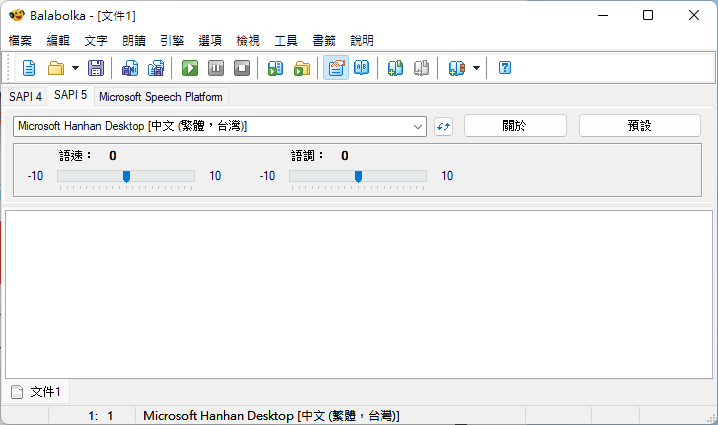Click the 語速 speed slider thumb

[126, 176]
